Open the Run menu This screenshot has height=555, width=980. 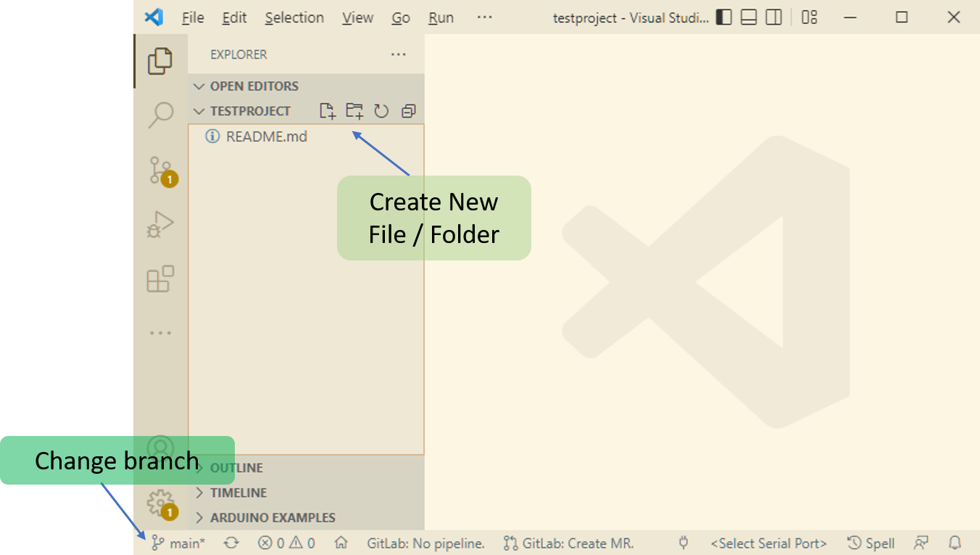coord(440,17)
